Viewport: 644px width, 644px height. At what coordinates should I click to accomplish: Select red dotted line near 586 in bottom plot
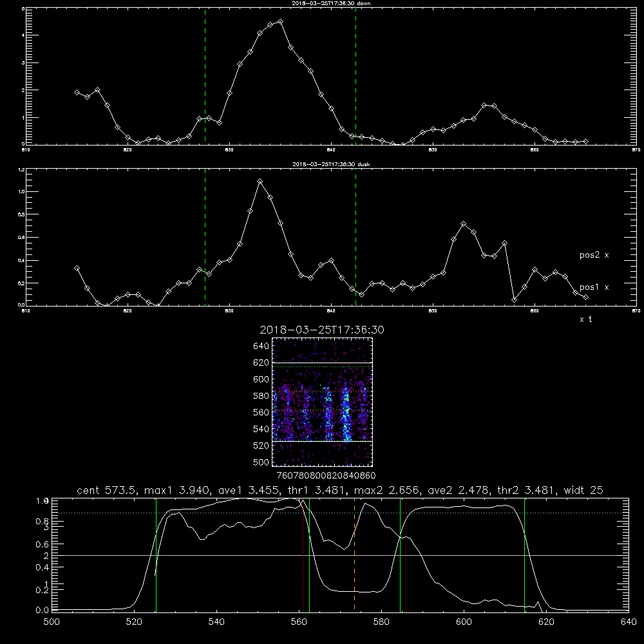tap(406, 554)
